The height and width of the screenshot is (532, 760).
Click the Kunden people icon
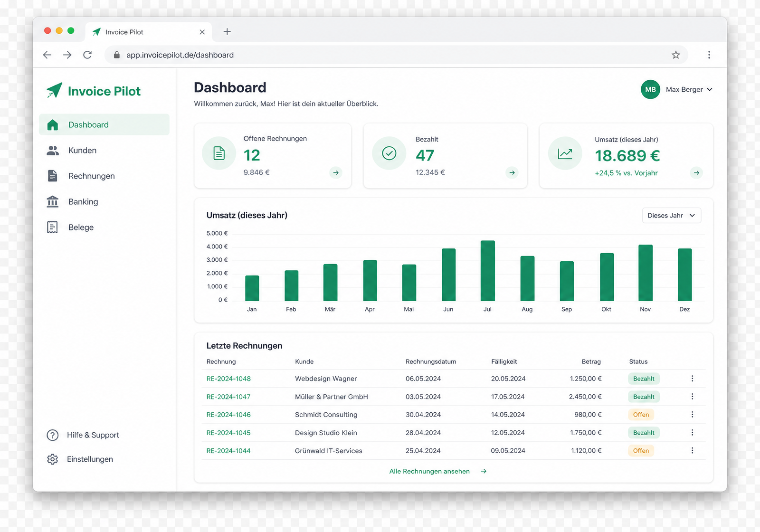(53, 151)
